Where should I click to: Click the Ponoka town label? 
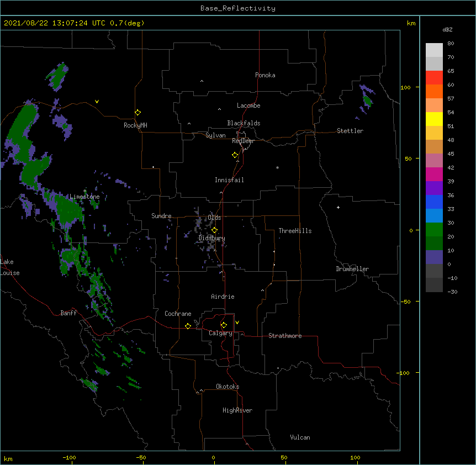pyautogui.click(x=265, y=75)
